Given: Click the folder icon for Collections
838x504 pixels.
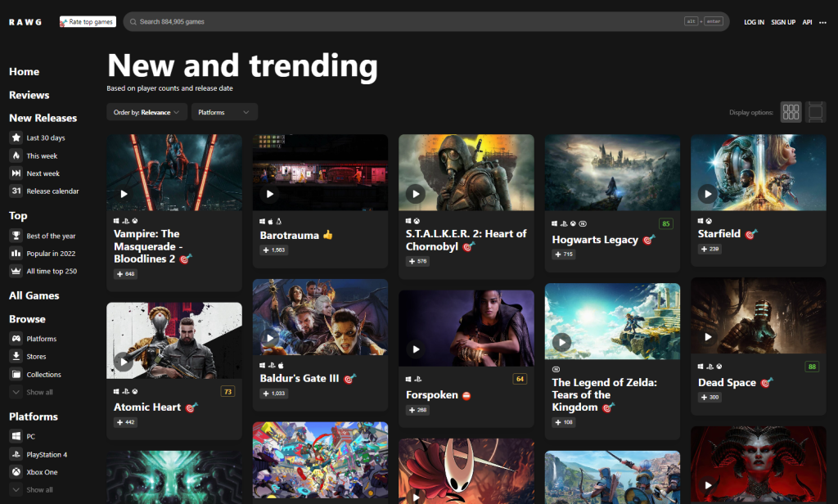Looking at the screenshot, I should point(16,374).
